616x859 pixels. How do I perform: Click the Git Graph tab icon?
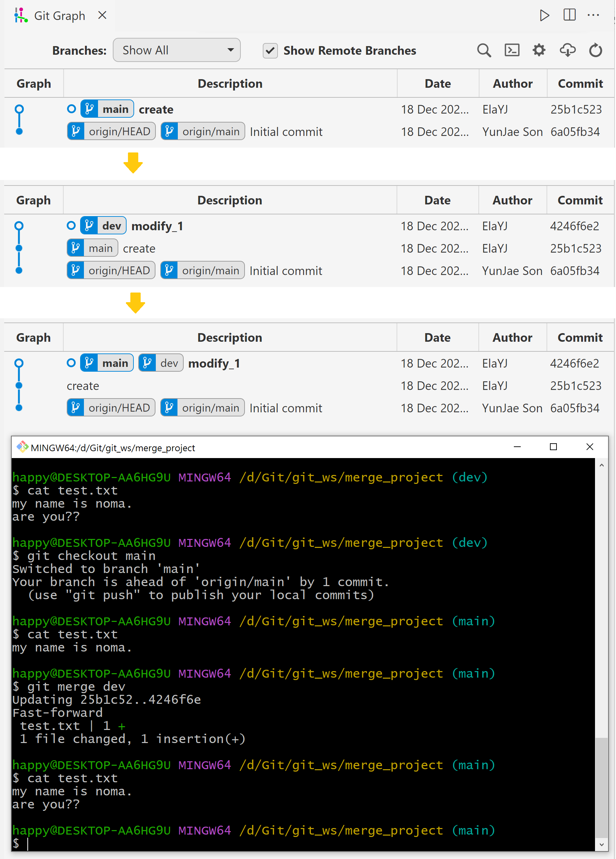[x=21, y=15]
